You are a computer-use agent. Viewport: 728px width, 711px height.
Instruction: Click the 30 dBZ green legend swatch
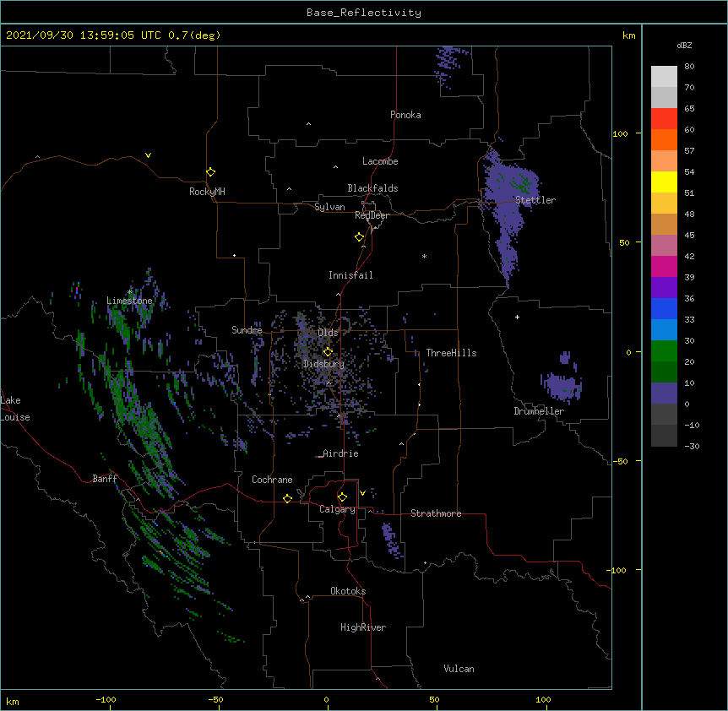(x=664, y=351)
